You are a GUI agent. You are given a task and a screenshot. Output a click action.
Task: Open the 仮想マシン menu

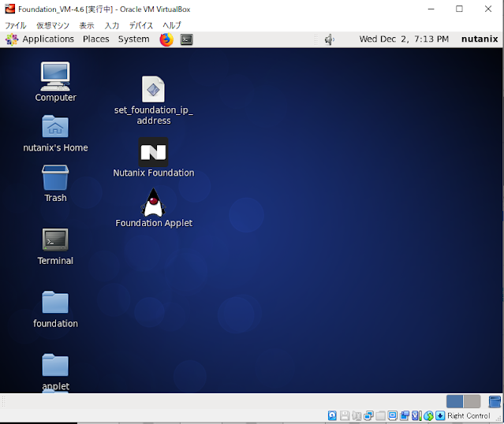(53, 25)
